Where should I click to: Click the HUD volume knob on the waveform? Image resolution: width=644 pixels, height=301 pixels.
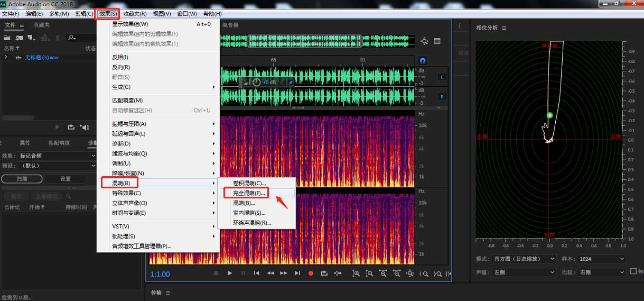click(x=257, y=83)
